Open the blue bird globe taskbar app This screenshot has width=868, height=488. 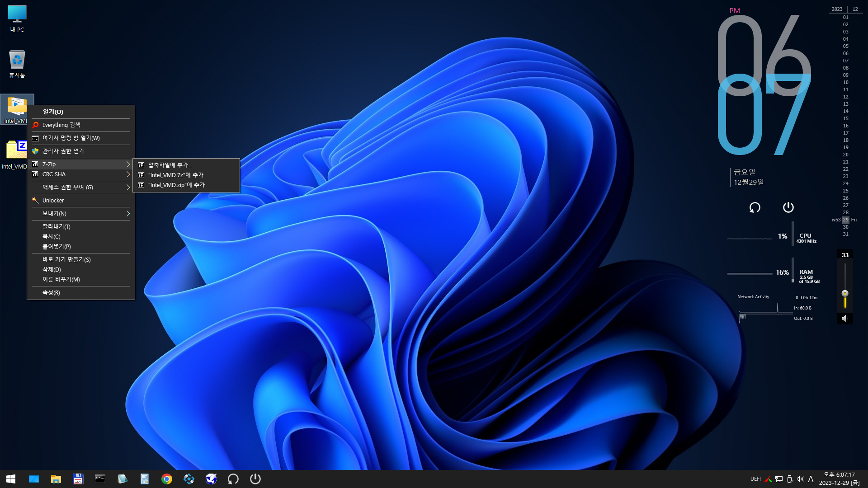211,479
